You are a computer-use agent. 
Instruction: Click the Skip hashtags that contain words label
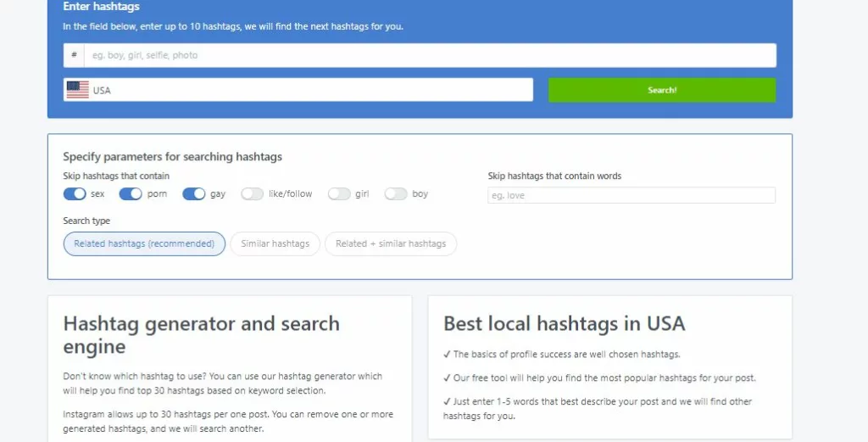554,176
